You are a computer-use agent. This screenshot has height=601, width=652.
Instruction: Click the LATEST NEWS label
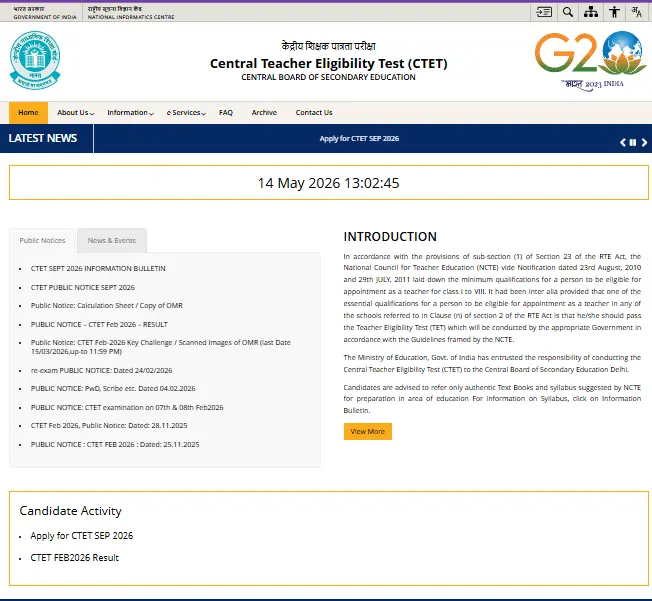click(x=43, y=138)
